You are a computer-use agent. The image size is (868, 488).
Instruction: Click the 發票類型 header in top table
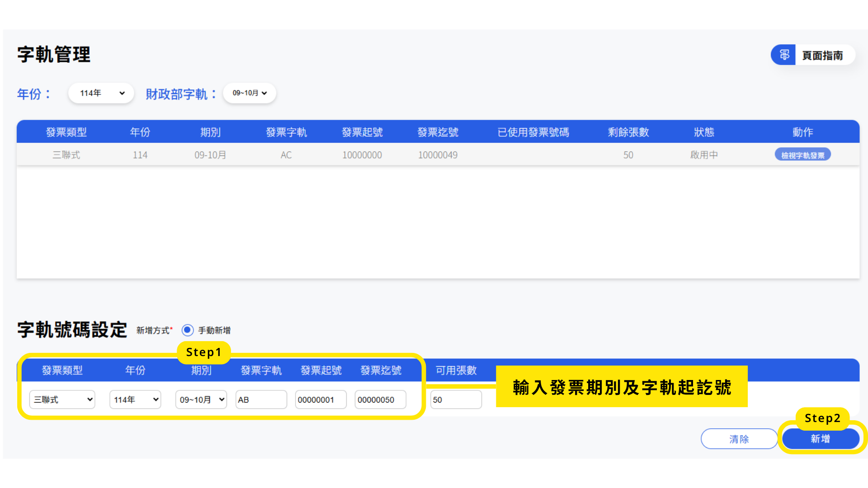(66, 132)
